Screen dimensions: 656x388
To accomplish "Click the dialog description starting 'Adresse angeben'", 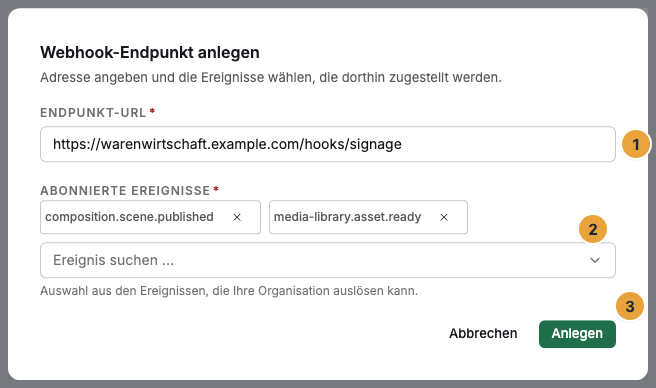I will [271, 77].
